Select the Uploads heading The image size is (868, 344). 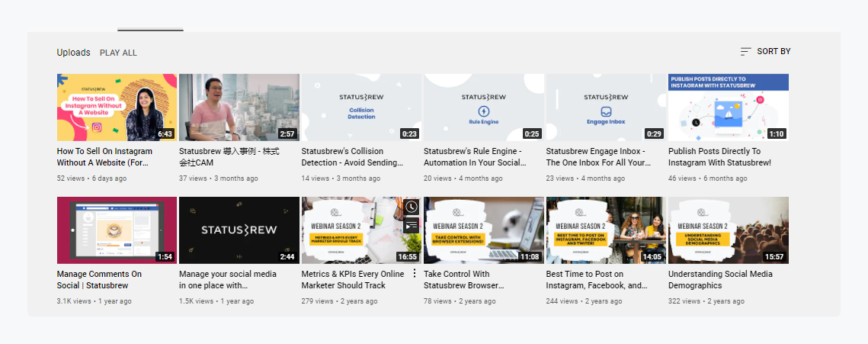tap(73, 53)
